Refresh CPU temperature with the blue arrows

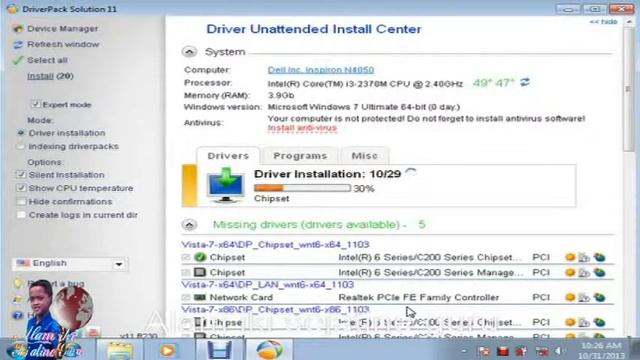tap(525, 83)
